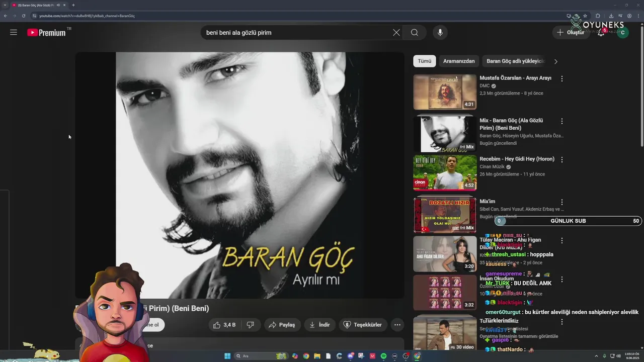The height and width of the screenshot is (362, 644).
Task: Go back in the browser
Action: click(6, 16)
